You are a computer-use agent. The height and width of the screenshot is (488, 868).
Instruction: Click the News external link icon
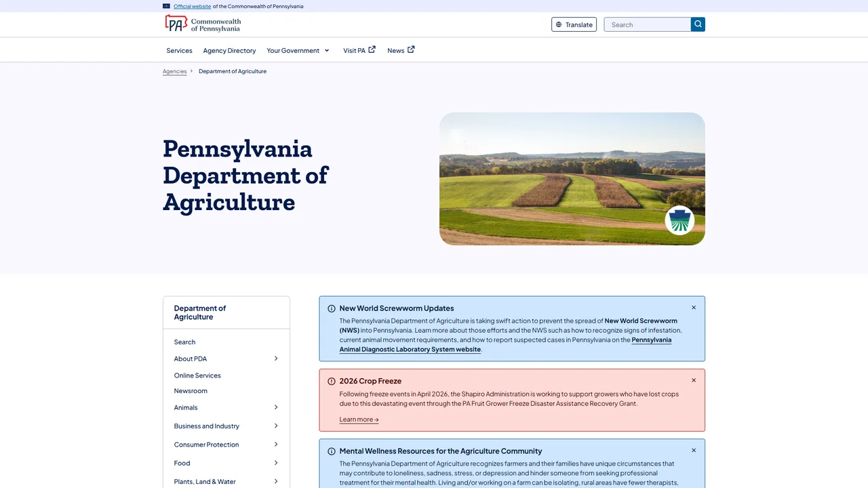point(411,49)
